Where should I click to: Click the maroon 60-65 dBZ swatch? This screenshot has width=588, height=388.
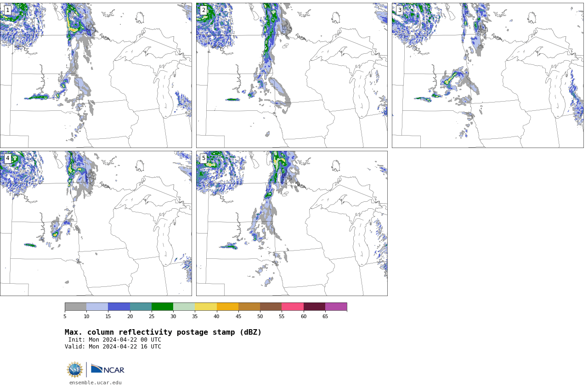click(x=314, y=307)
